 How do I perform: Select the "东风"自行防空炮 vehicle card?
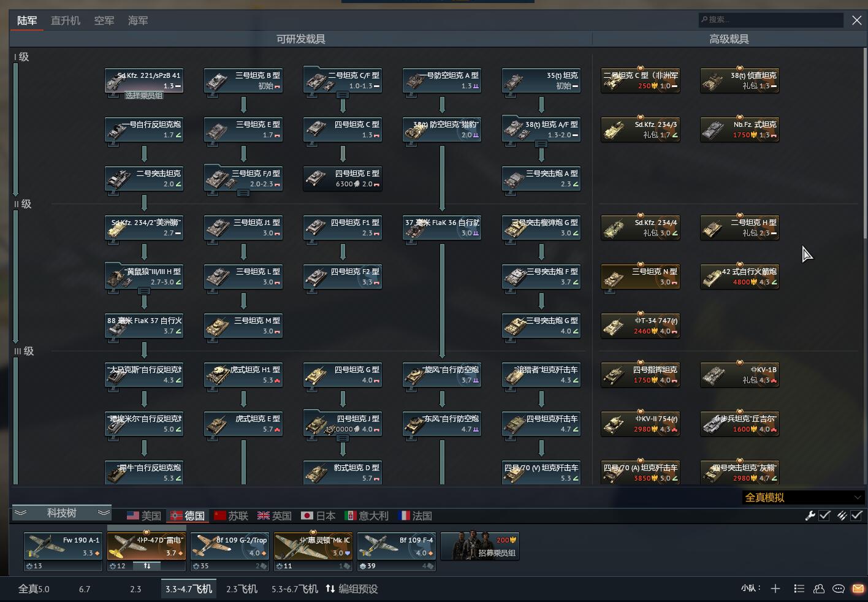[x=442, y=424]
